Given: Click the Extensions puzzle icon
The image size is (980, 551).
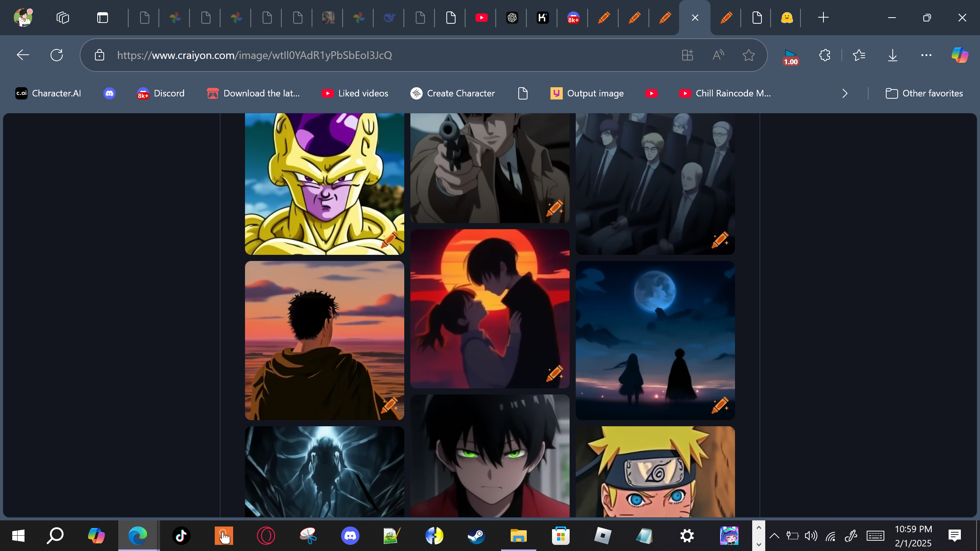Looking at the screenshot, I should 825,55.
